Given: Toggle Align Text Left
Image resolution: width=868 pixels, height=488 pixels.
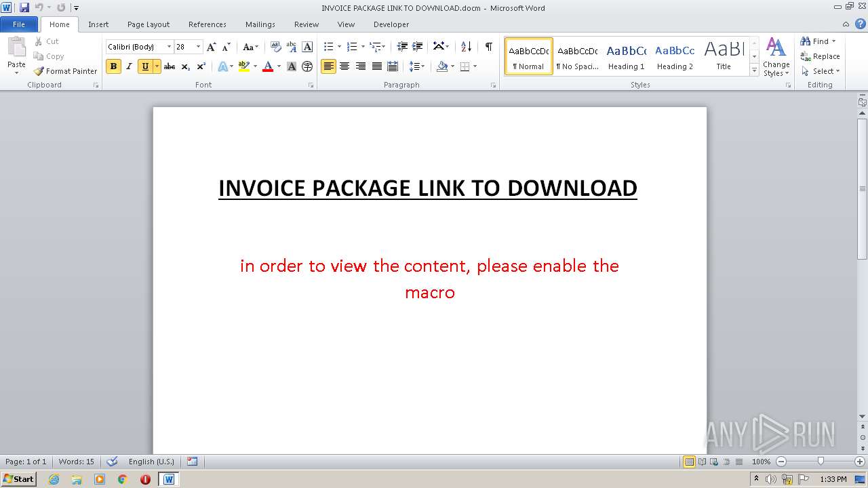Looking at the screenshot, I should (328, 66).
